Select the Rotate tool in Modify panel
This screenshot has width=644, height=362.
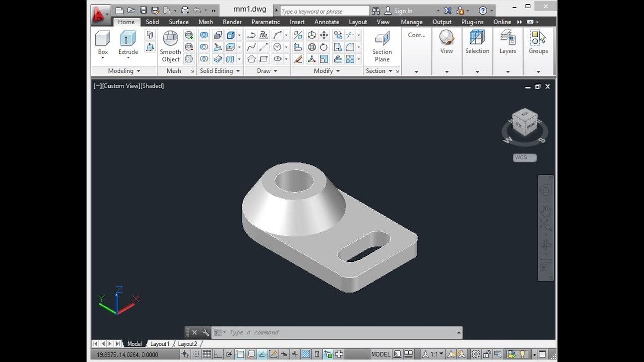pos(324,47)
